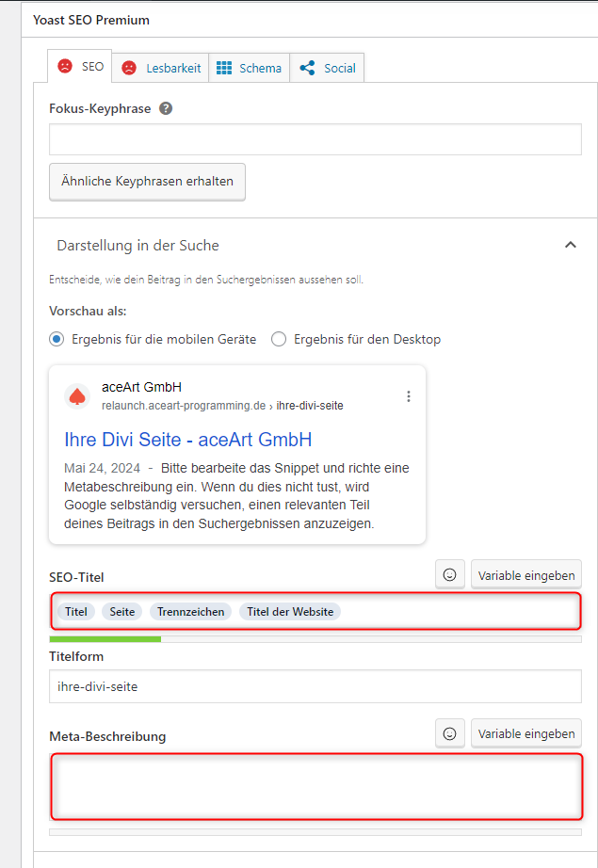Click the aceArt spade favicon in preview
Viewport: 598px width, 868px height.
77,396
